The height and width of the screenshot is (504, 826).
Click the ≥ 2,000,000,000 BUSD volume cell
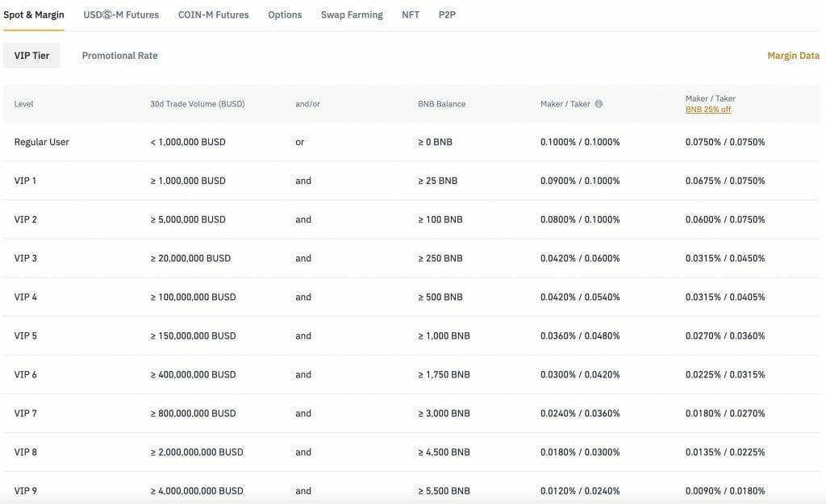pyautogui.click(x=197, y=452)
